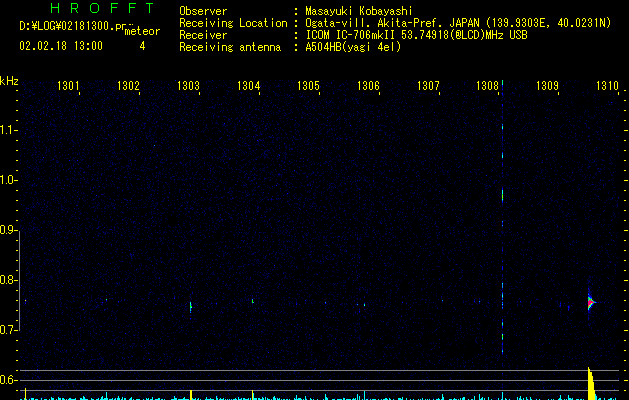Click the meteor count value 4
Viewport: 629px width, 400px height.
coord(142,46)
